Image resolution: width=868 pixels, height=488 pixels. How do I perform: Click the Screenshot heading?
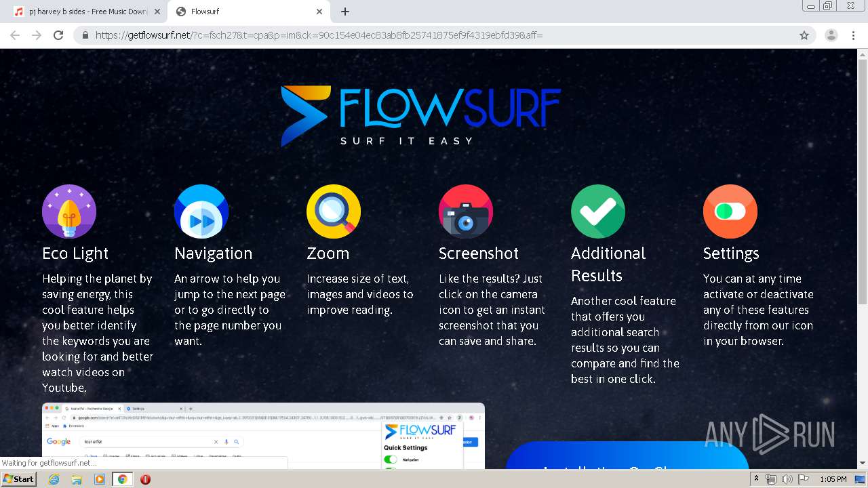478,253
